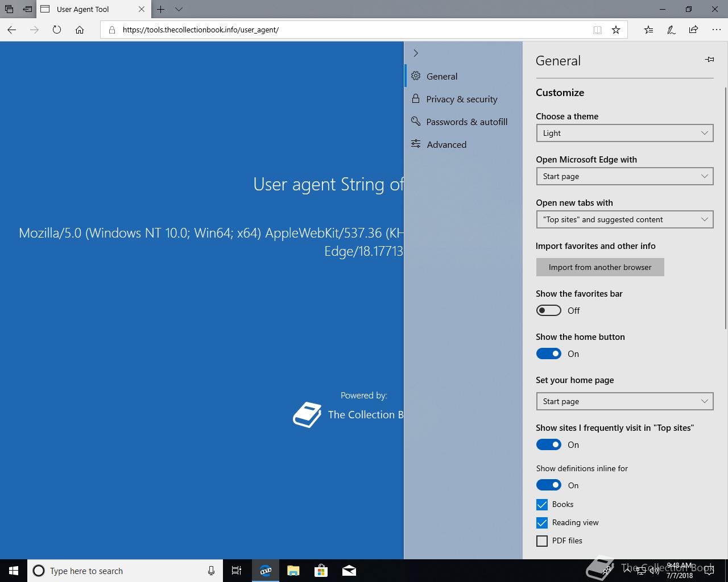Image resolution: width=728 pixels, height=582 pixels.
Task: Check the PDF files checkbox
Action: [542, 541]
